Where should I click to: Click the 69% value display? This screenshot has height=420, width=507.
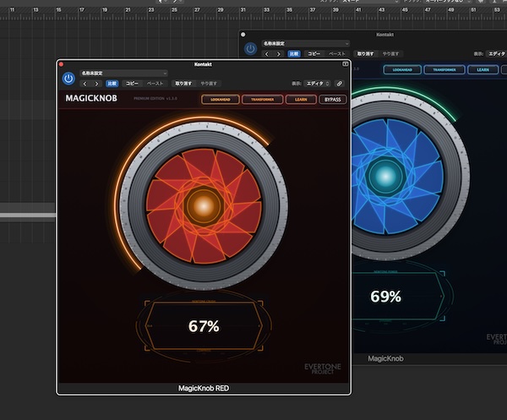385,296
